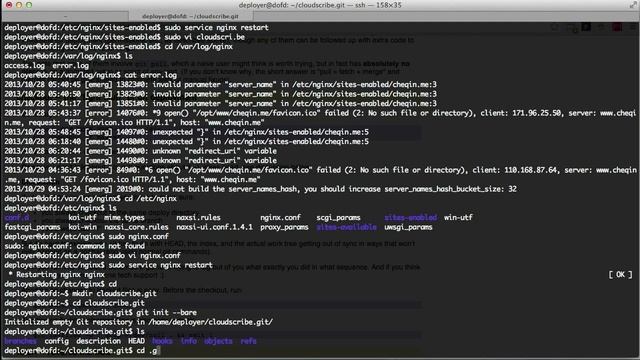
Task: Click the red close window button
Action: point(9,5)
